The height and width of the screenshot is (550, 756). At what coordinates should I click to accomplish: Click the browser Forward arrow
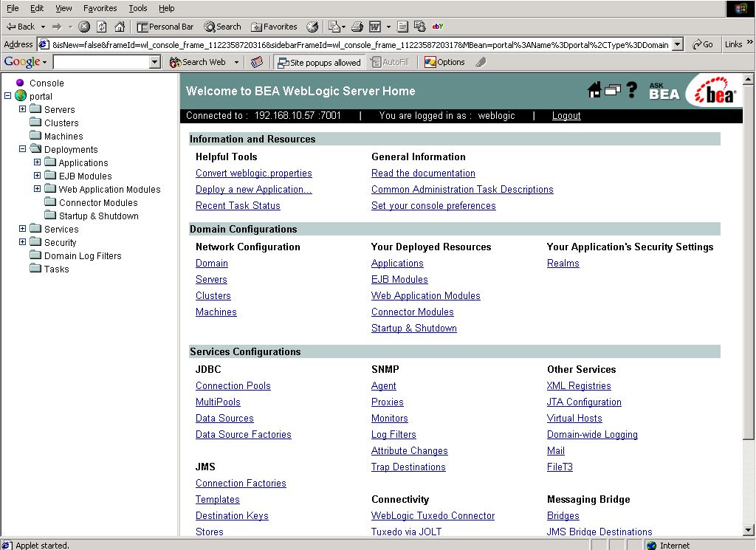pyautogui.click(x=57, y=27)
